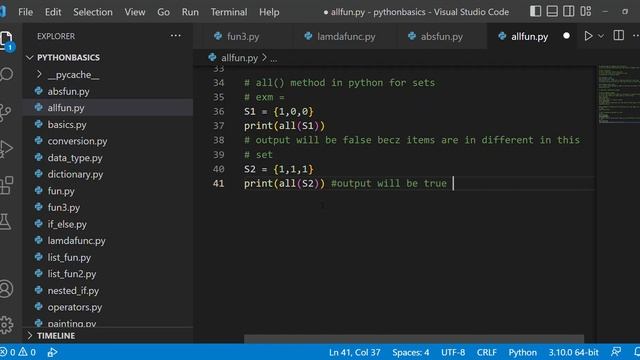
Task: Click errors and warnings count in status bar
Action: (x=18, y=352)
